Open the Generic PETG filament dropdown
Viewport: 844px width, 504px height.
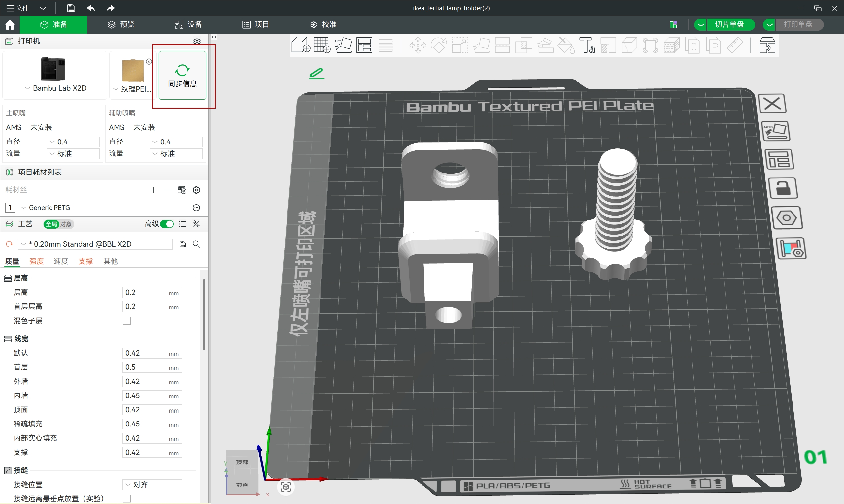(x=104, y=208)
